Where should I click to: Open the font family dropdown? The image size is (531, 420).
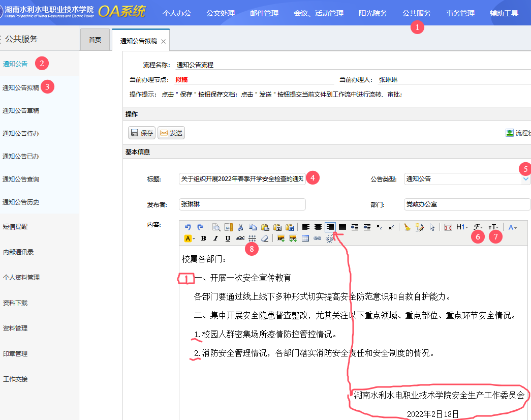pos(478,227)
